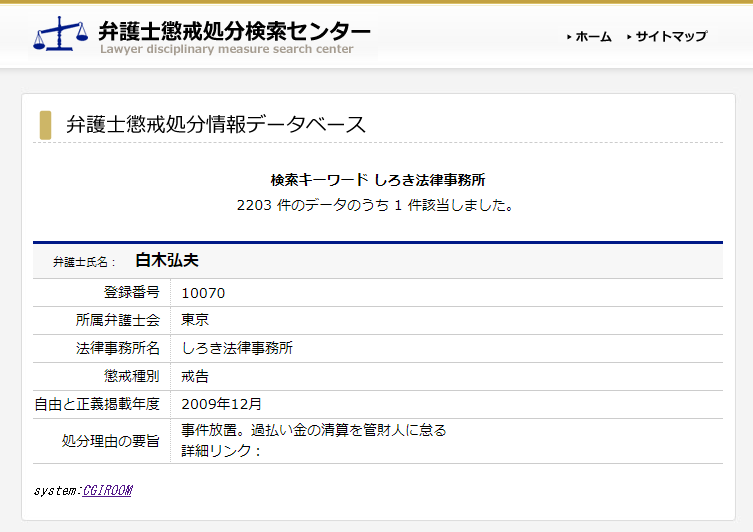Click the 弁護士氏名 label

point(84,262)
